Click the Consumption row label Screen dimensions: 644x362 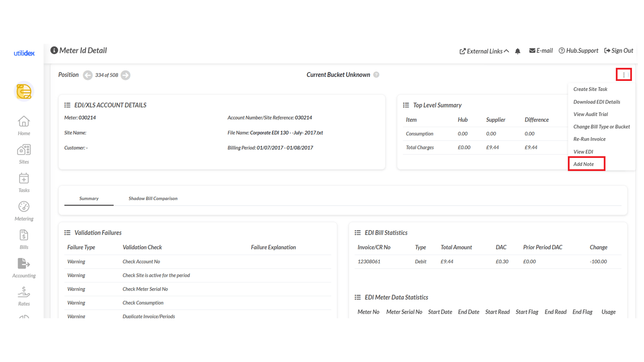[x=420, y=134]
